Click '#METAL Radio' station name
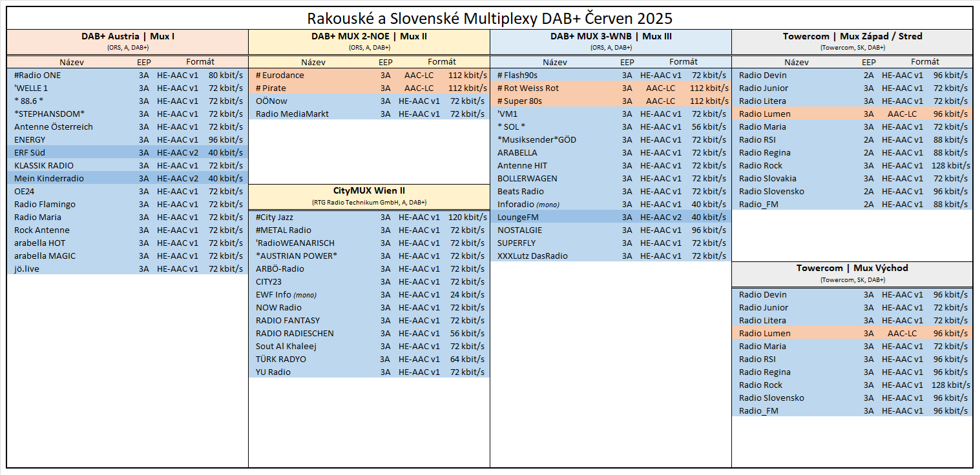The width and height of the screenshot is (980, 475). [284, 230]
